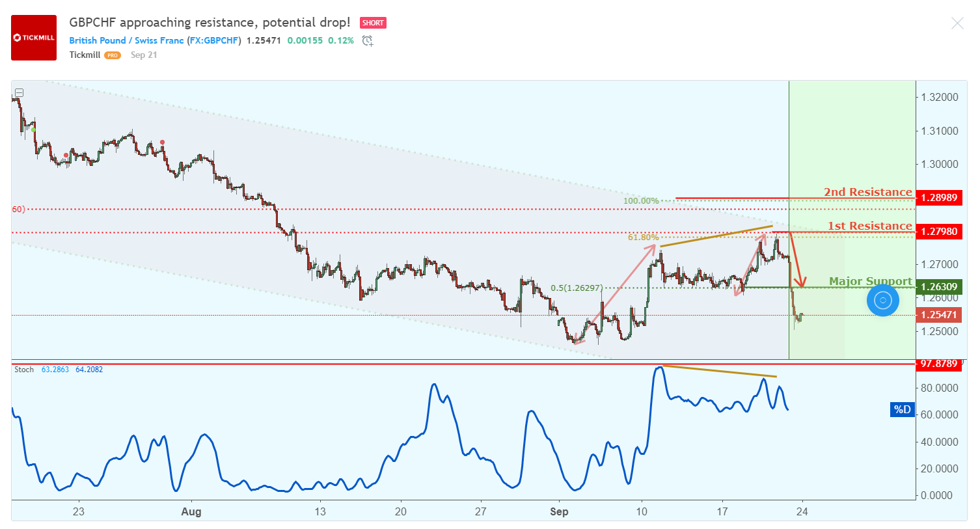Click the Stoch indicator title
980x529 pixels.
(24, 370)
